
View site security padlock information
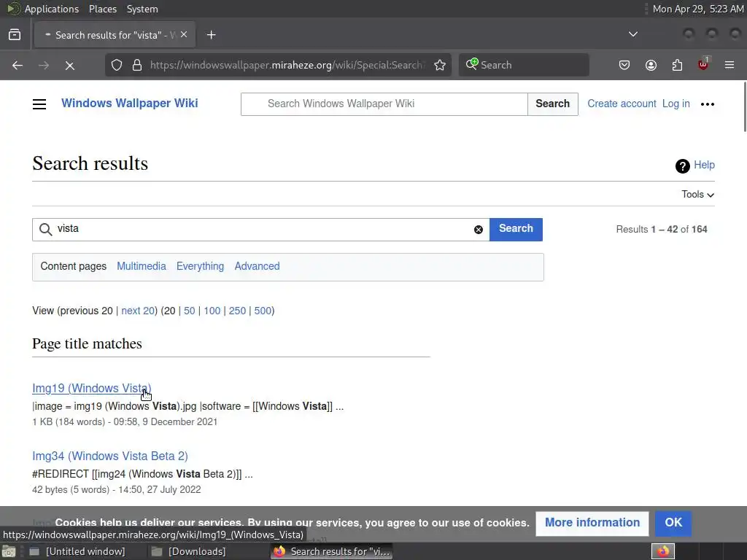(137, 65)
